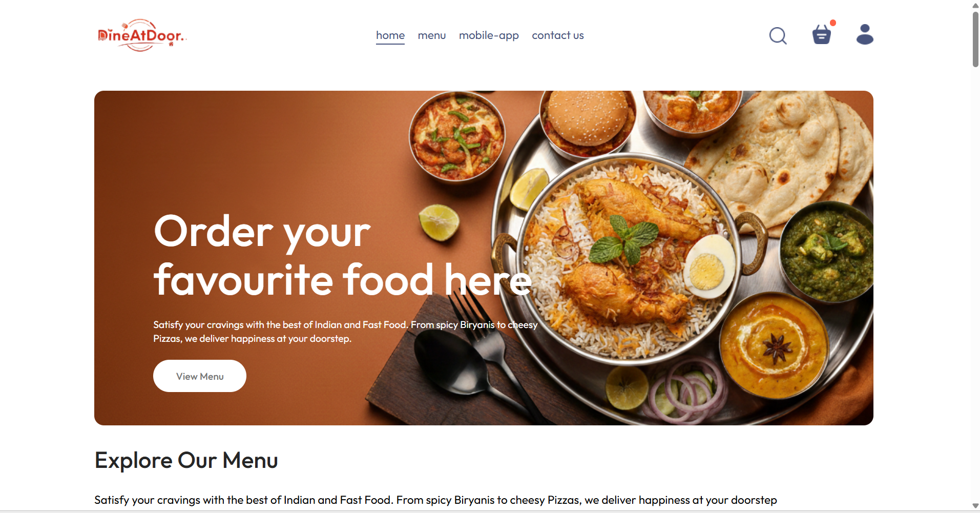Click the View Menu button

(200, 376)
